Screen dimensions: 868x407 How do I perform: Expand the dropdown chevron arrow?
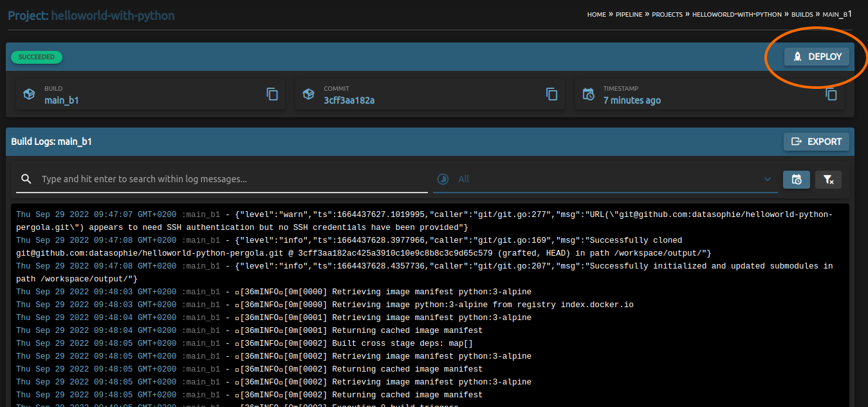click(x=767, y=179)
